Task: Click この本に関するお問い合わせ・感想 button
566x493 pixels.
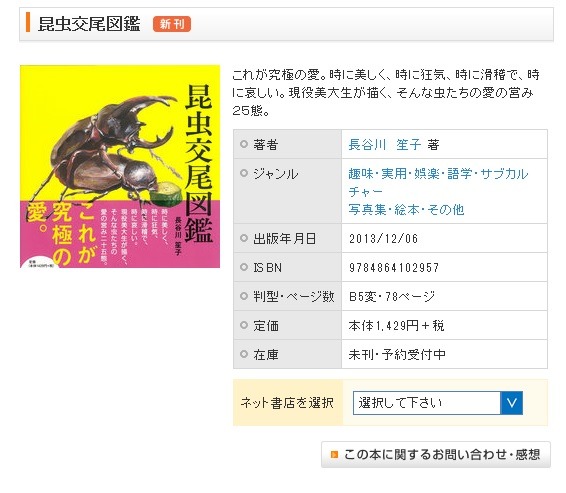Action: [436, 454]
